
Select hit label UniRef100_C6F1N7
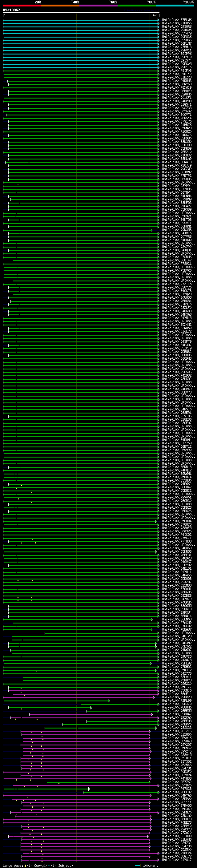coord(177,43)
